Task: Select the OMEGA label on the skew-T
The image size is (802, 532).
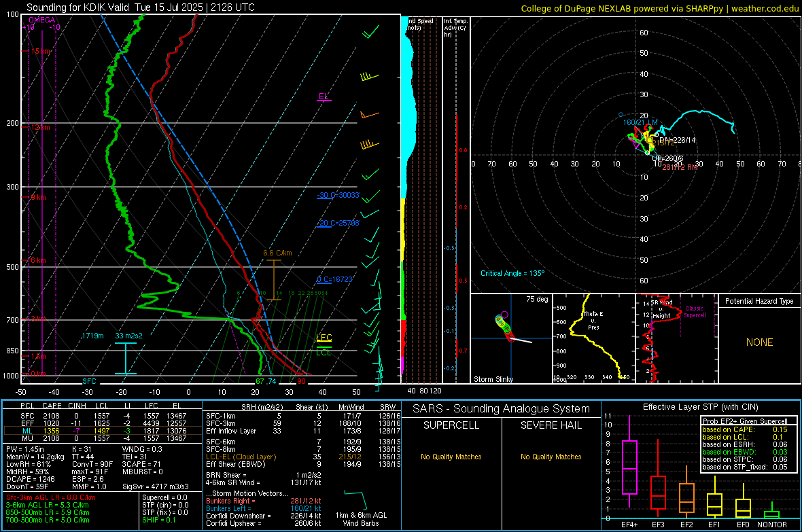Action: click(x=42, y=20)
